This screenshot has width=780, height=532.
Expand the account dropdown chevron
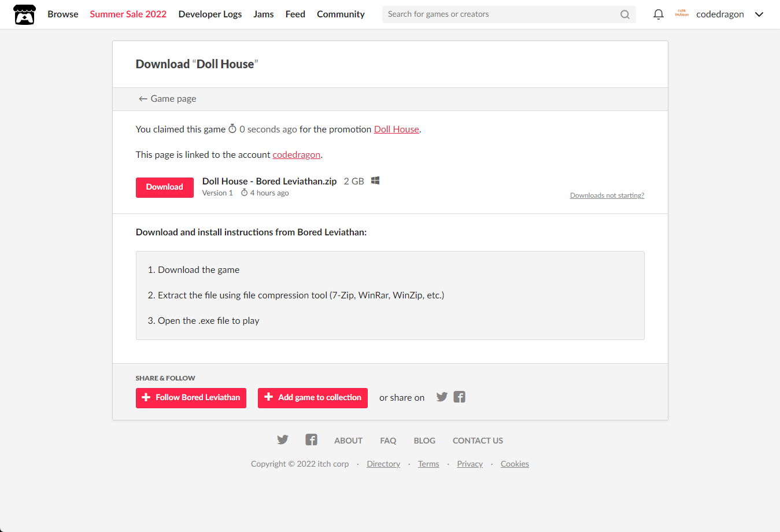[x=759, y=14]
